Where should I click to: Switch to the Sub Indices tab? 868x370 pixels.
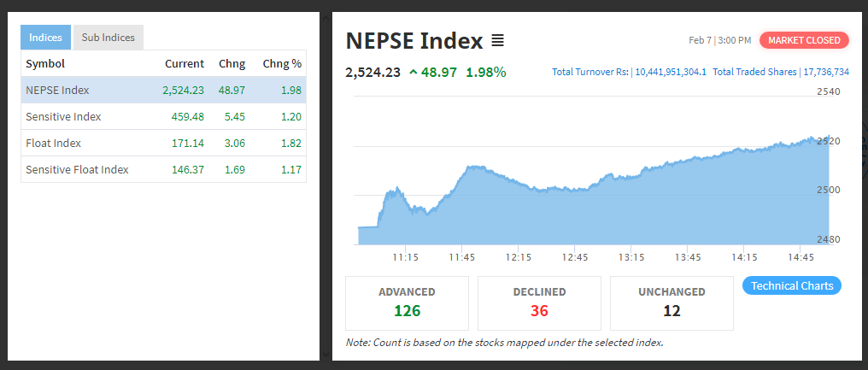108,38
